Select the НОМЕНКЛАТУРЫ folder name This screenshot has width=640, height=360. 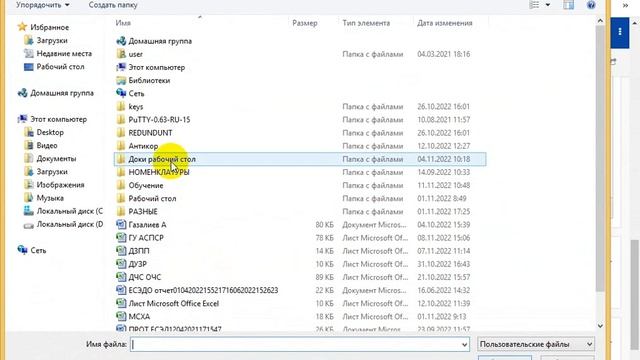pos(159,172)
